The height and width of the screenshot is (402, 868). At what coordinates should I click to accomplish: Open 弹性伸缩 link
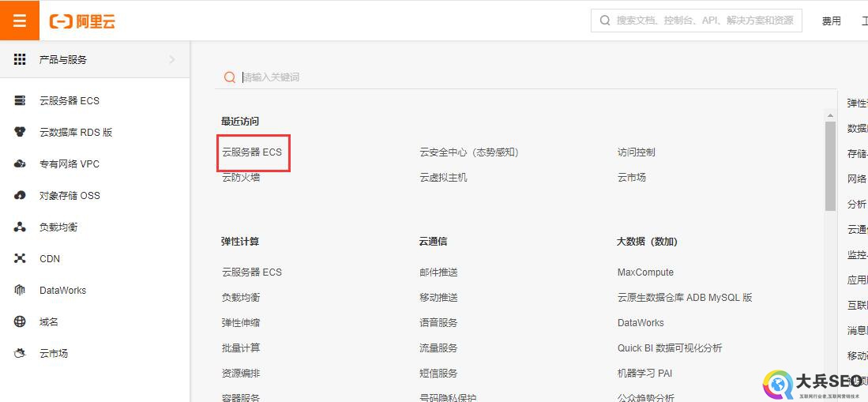point(241,323)
